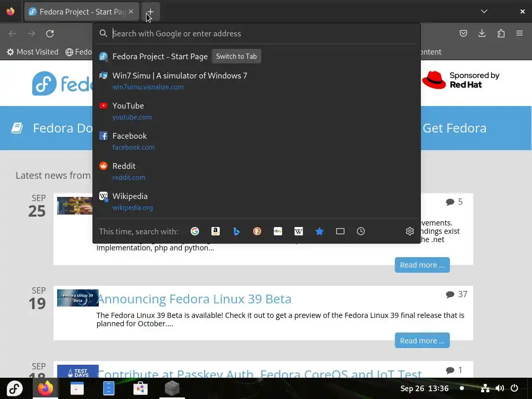Open the network status tray icon
The height and width of the screenshot is (399, 532).
coord(485,388)
